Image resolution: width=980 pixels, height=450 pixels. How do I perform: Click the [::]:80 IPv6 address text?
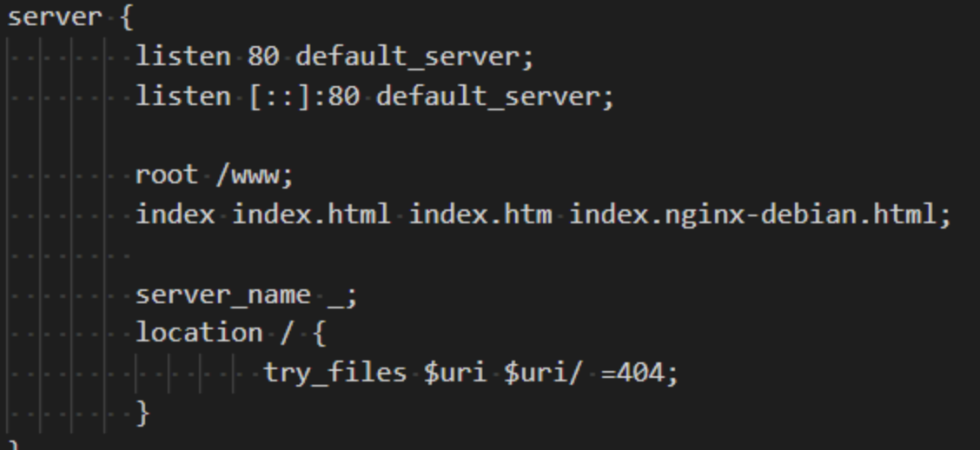coord(304,97)
